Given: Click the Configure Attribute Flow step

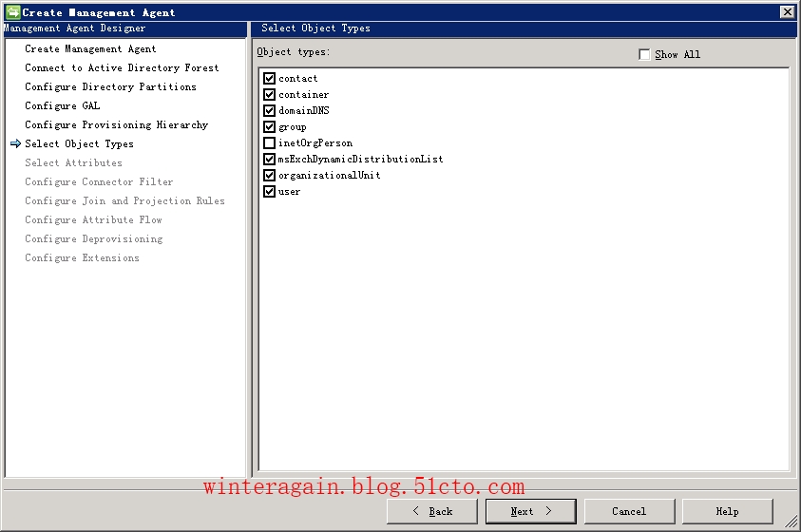Looking at the screenshot, I should [x=93, y=220].
